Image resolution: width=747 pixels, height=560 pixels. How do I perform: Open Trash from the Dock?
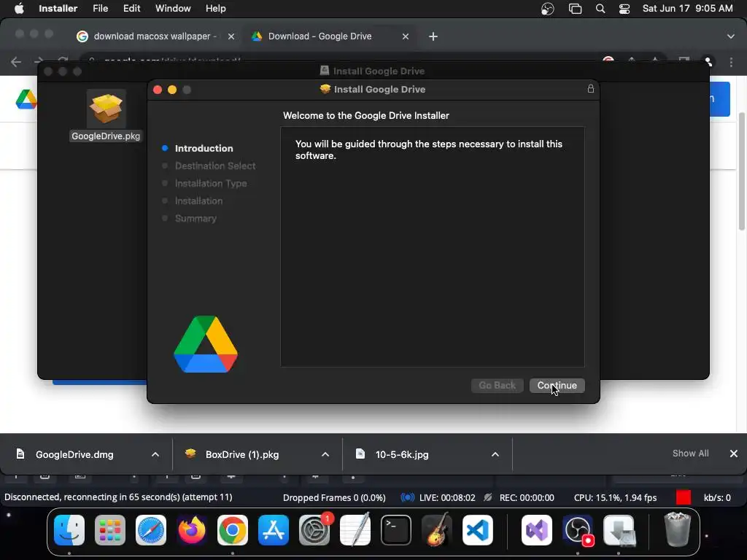pos(677,529)
